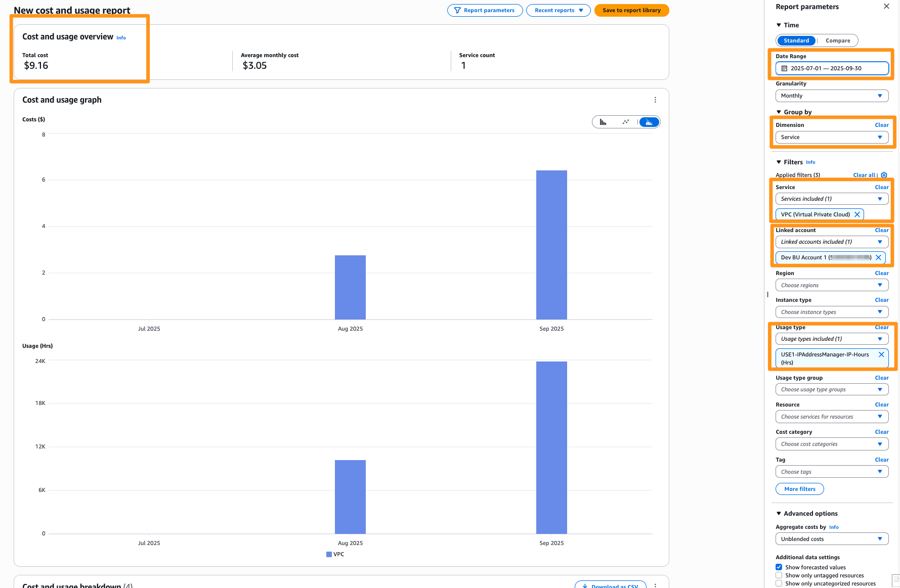The image size is (900, 588).
Task: Open the filter settings gear beside Clear all
Action: tap(884, 174)
